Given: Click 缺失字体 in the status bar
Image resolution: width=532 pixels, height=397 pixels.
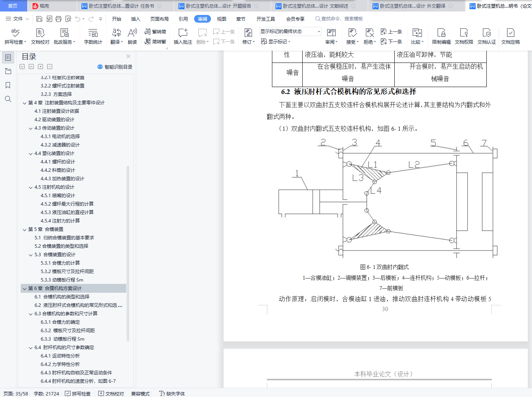Looking at the screenshot, I should pos(172,394).
